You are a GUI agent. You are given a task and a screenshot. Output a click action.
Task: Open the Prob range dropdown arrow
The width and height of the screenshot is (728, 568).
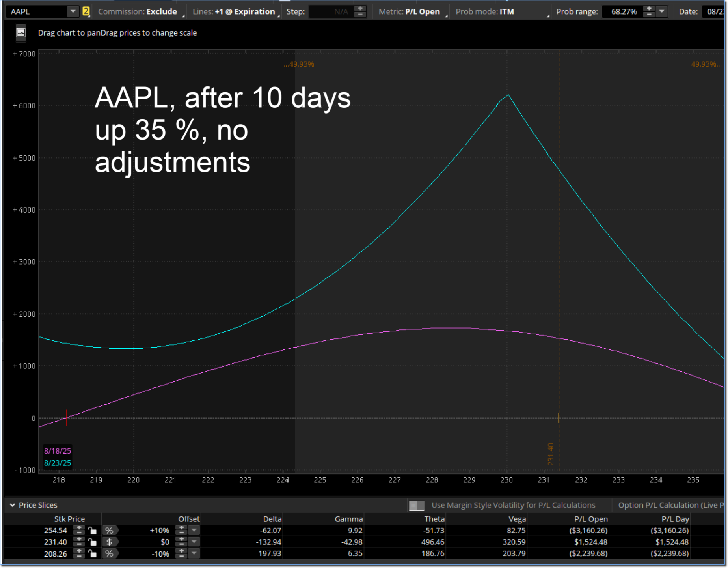(662, 11)
